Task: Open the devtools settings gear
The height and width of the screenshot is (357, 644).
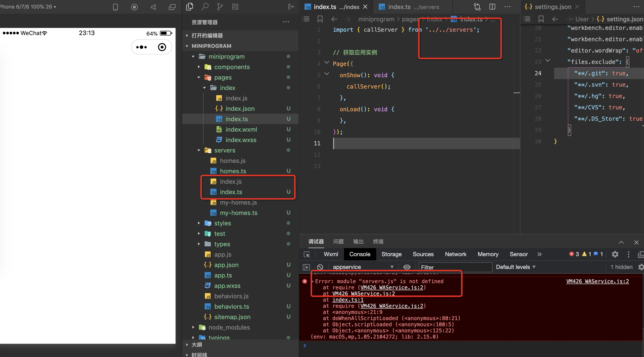Action: pyautogui.click(x=615, y=254)
